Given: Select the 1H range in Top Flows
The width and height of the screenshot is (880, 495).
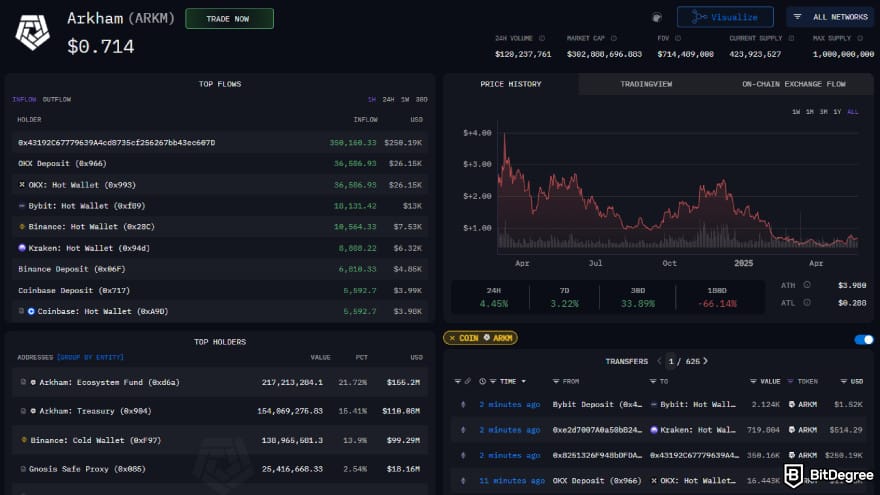Looking at the screenshot, I should tap(372, 99).
